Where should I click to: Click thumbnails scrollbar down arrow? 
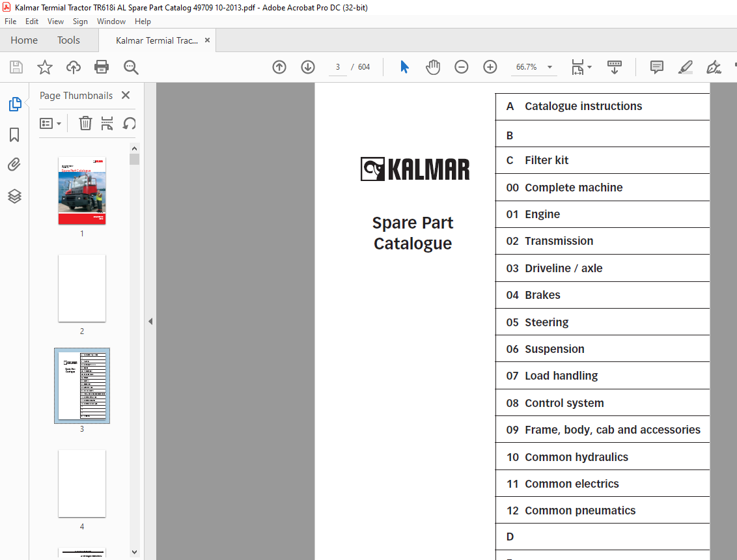tap(134, 552)
